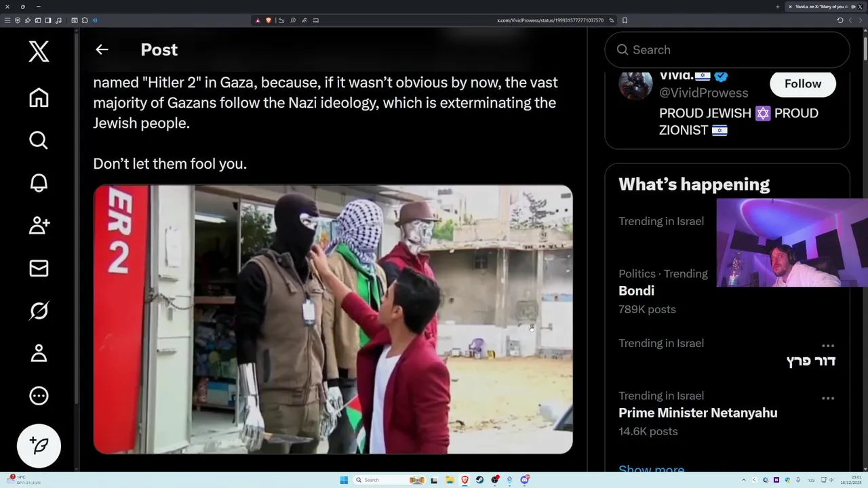Click the Windows taskbar Search box

point(389,480)
